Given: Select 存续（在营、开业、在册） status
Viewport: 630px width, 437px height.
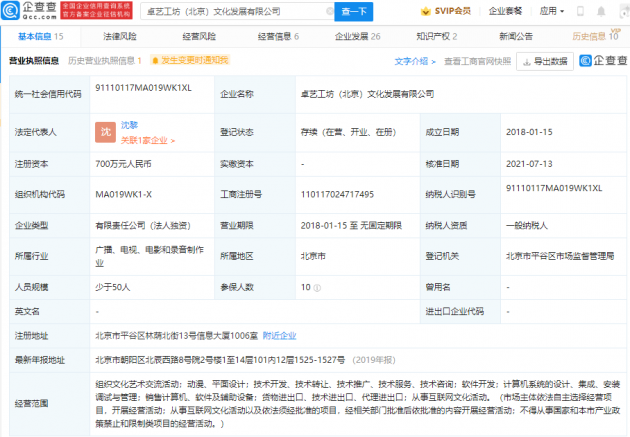Looking at the screenshot, I should click(x=348, y=132).
